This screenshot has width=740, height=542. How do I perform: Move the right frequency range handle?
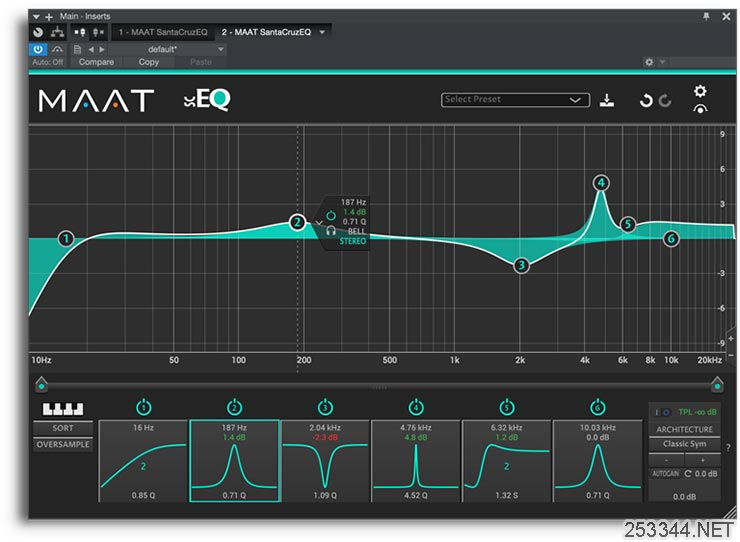[717, 384]
